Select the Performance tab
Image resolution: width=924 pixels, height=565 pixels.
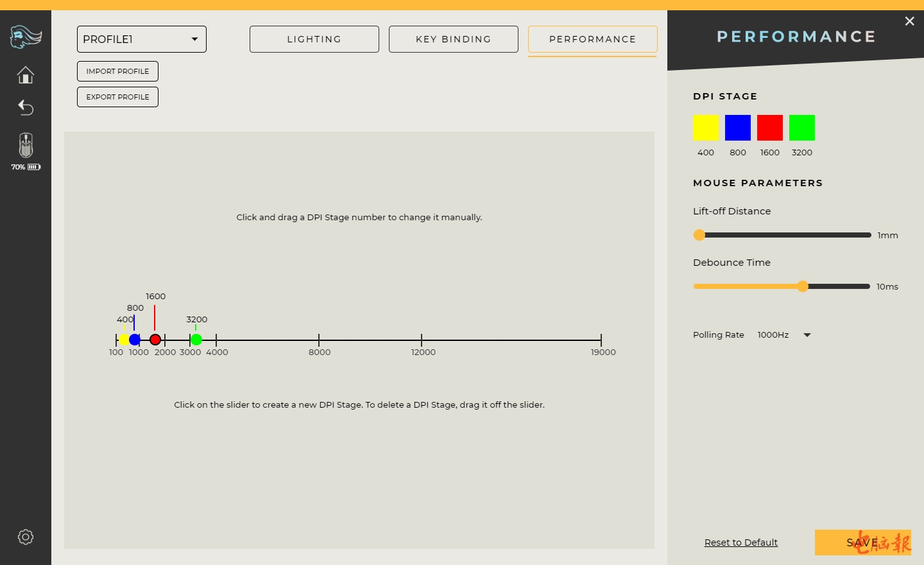point(592,39)
